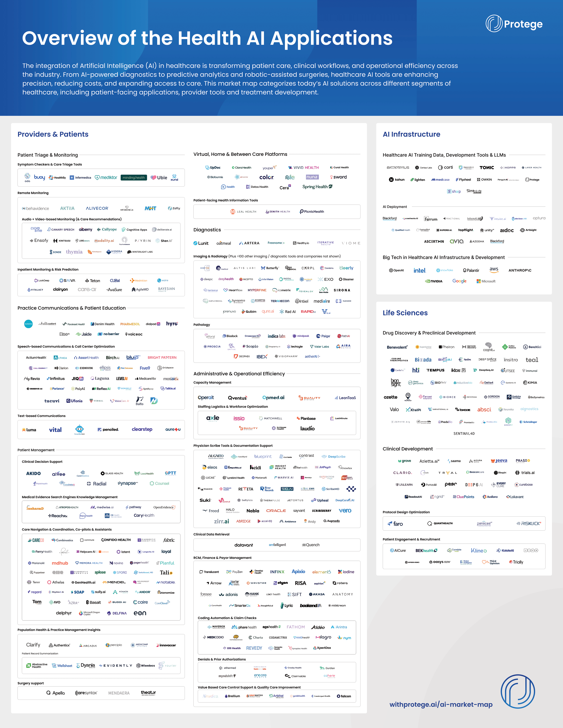Click the hyro logo
This screenshot has width=563, height=728.
click(172, 324)
